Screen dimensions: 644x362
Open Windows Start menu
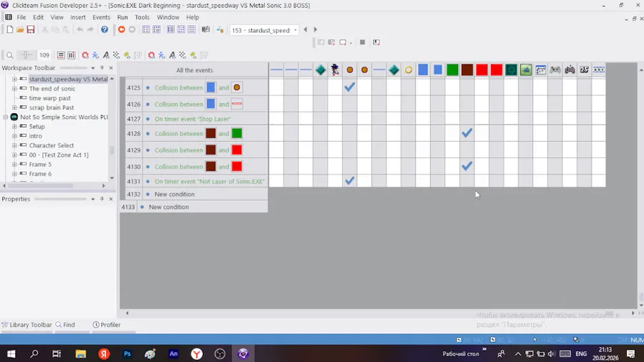tap(11, 354)
